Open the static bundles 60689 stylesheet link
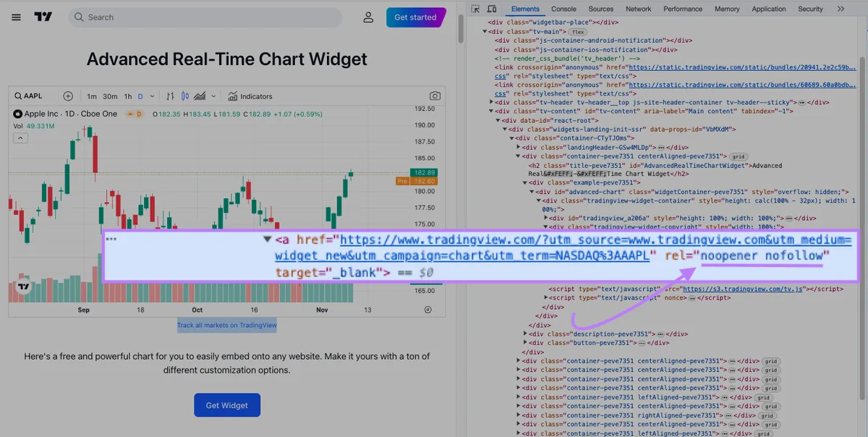 pyautogui.click(x=741, y=85)
